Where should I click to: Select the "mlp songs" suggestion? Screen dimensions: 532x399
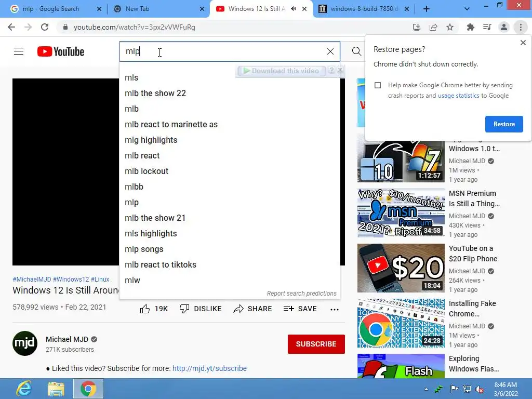click(229, 249)
